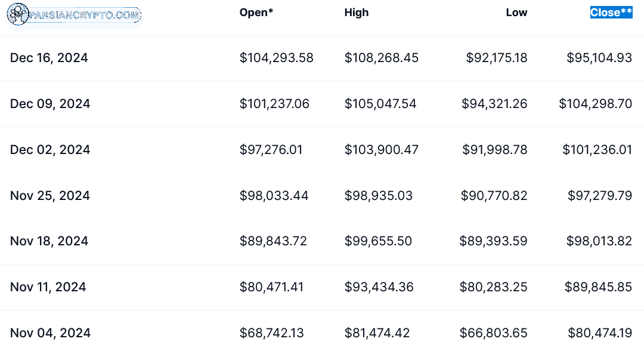The image size is (644, 348).
Task: Click the Nov 25, 2024 date cell
Action: click(x=49, y=195)
